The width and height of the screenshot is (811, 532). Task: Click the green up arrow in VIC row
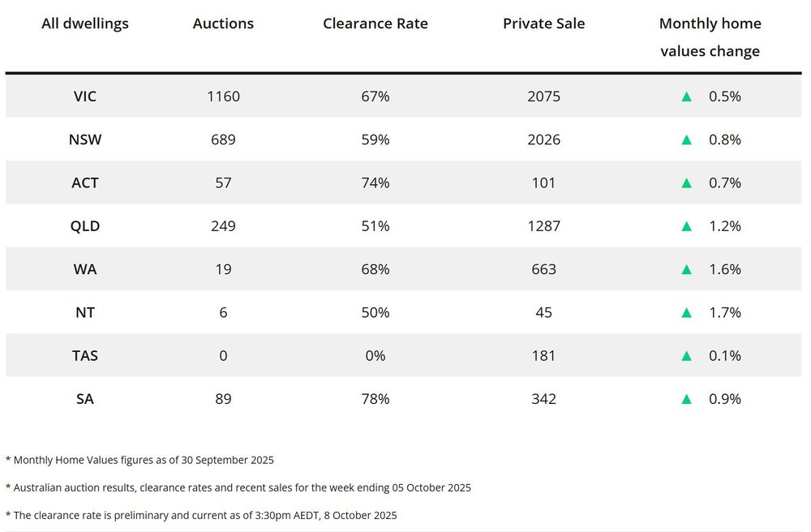tap(686, 97)
